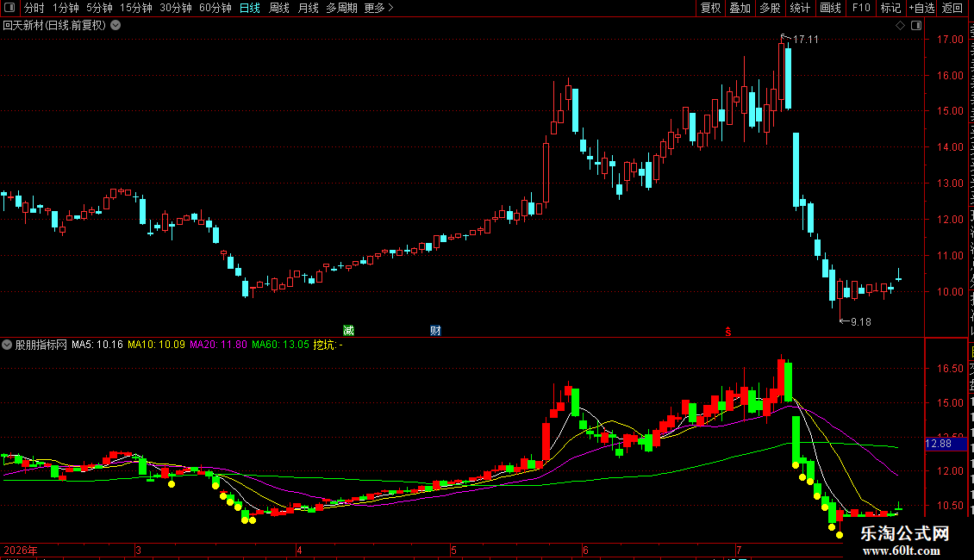
Task: Select the 30分钟 period
Action: [x=176, y=8]
